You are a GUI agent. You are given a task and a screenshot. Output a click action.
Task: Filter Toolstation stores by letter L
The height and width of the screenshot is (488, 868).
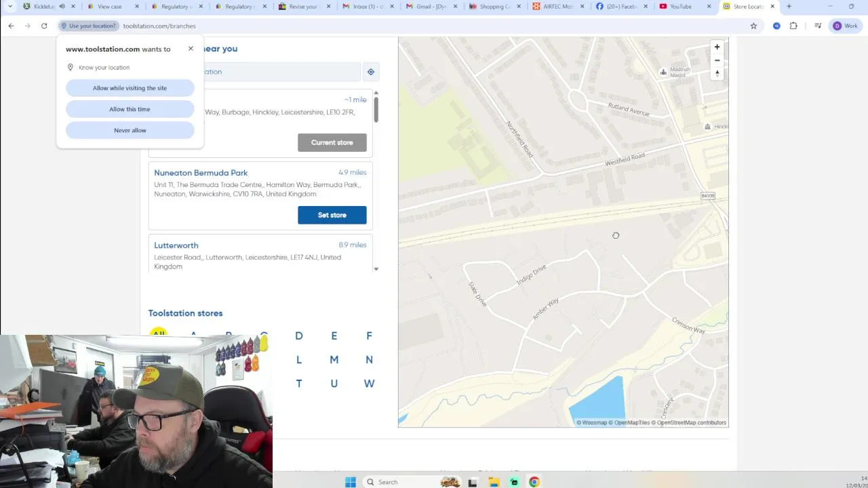coord(298,359)
